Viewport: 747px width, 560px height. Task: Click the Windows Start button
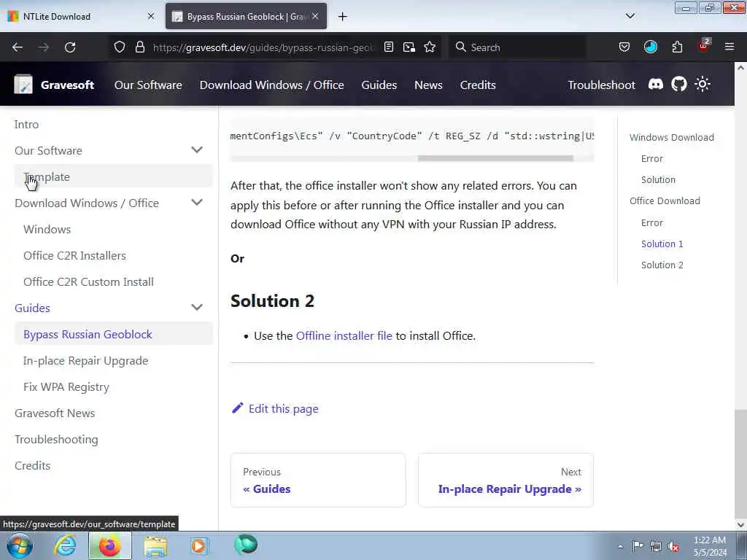[20, 545]
